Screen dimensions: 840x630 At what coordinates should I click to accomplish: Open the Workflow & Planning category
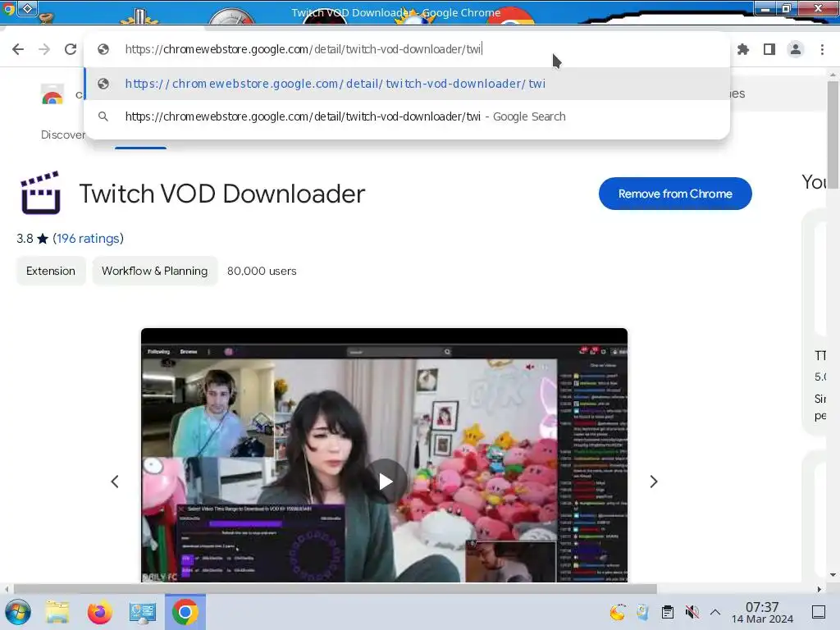pos(155,271)
